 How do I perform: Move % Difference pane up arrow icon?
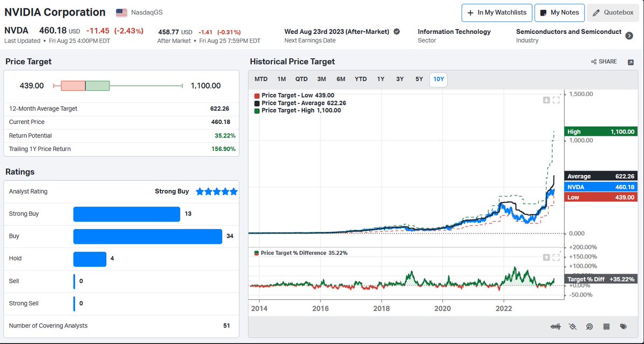(x=547, y=257)
